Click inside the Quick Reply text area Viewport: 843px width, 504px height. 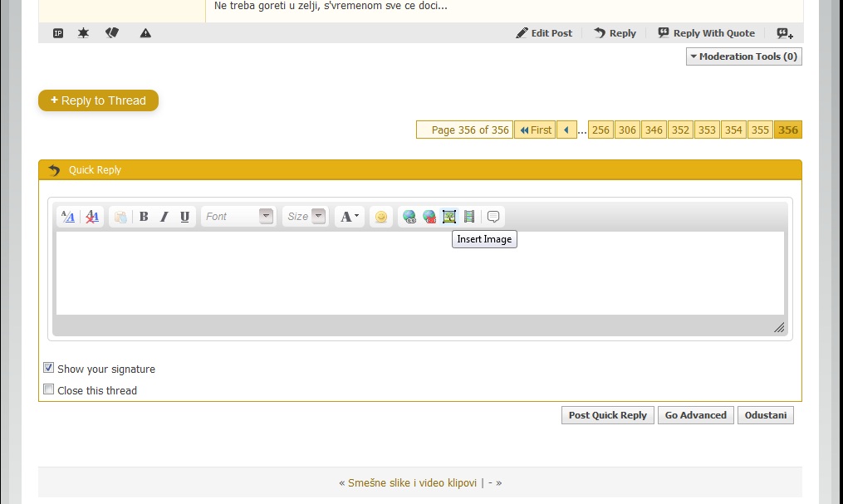tap(419, 272)
